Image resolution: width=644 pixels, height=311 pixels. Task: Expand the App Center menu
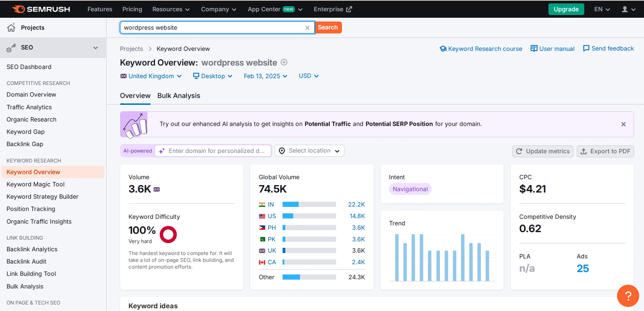tap(275, 9)
